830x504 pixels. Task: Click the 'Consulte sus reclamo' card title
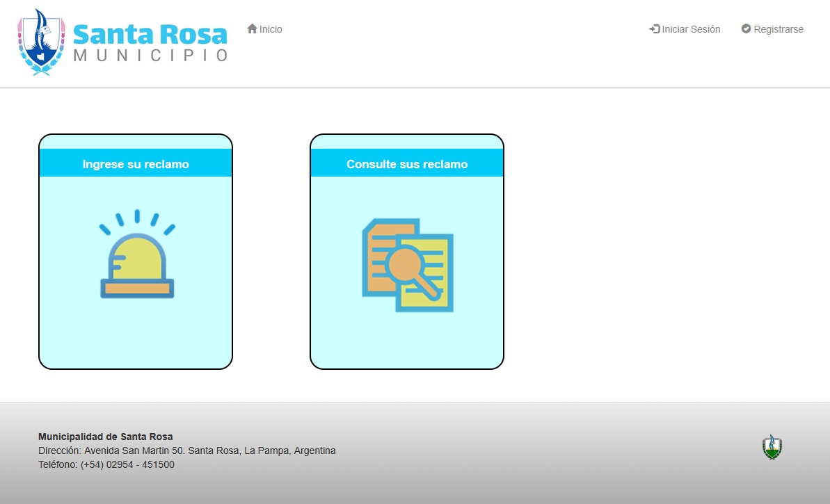click(x=407, y=164)
